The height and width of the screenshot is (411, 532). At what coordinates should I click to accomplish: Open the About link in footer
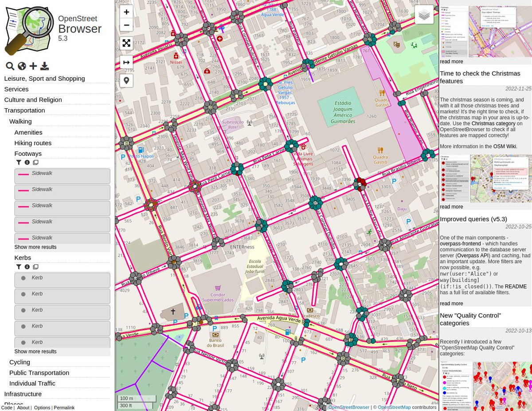click(x=23, y=407)
